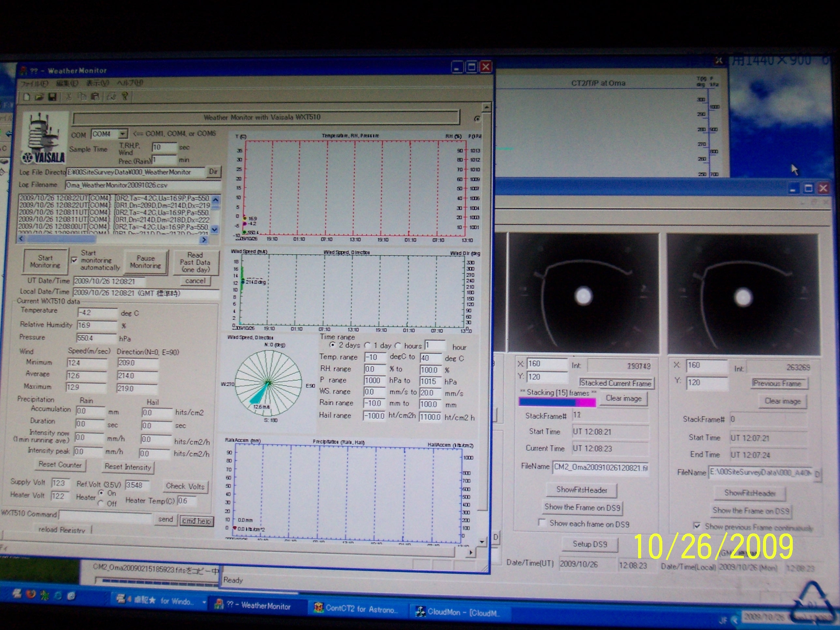Click the Check Volts button
This screenshot has width=840, height=630.
pos(185,486)
